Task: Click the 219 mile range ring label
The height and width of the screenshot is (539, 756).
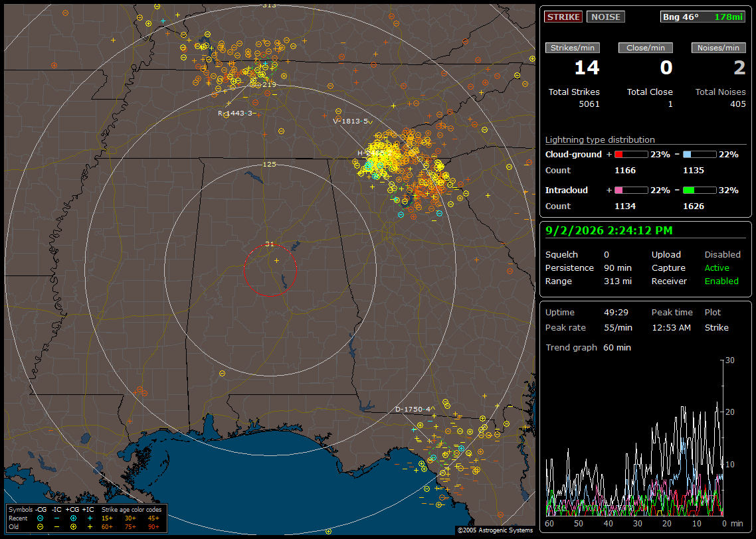Action: coord(270,84)
